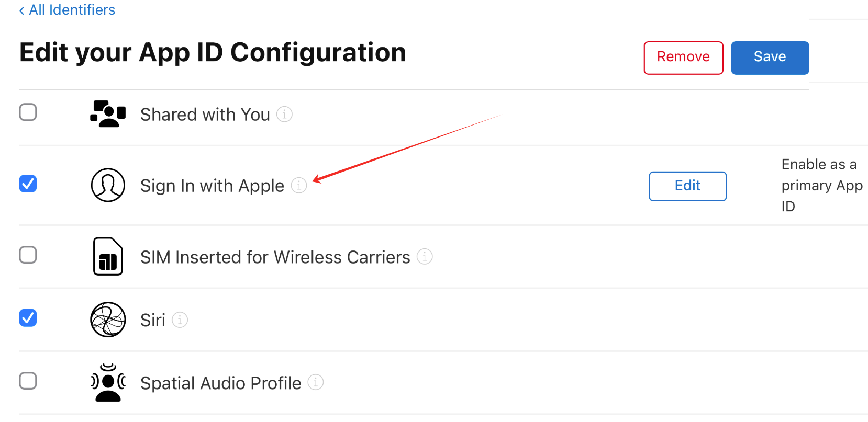The width and height of the screenshot is (868, 422).
Task: Open info icon beside Sign In with Apple
Action: pos(299,185)
